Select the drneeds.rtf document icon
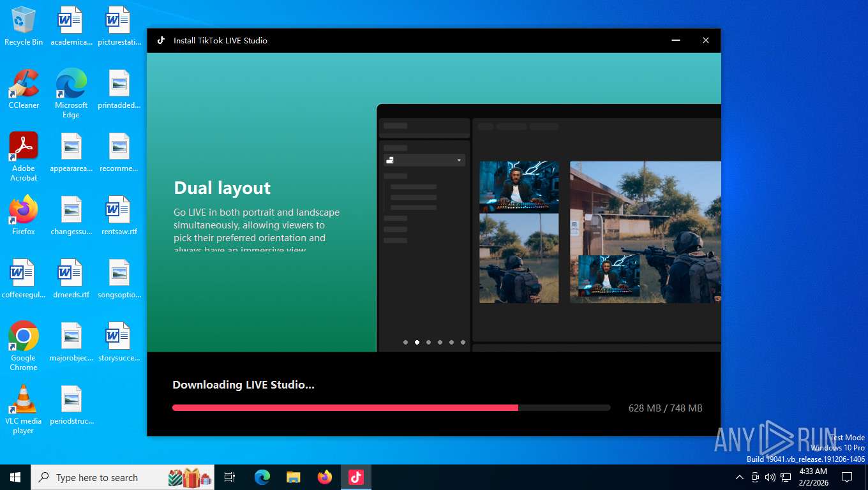The image size is (868, 490). (71, 279)
